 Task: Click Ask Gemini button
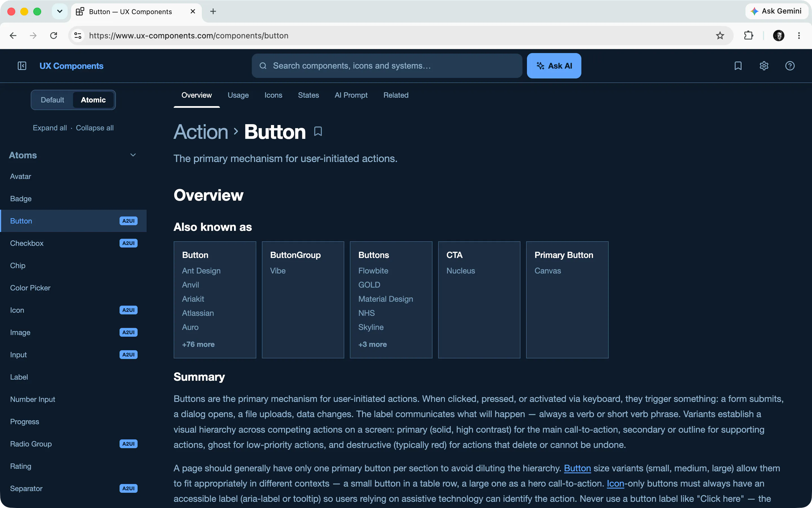click(x=776, y=11)
